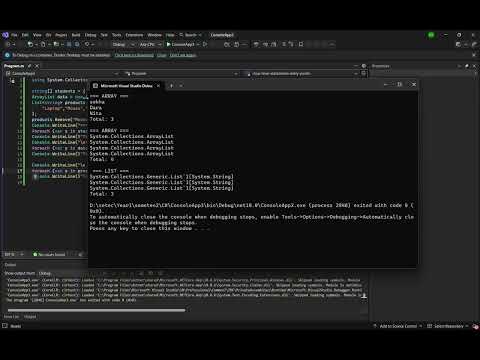Viewport: 480px width, 360px height.
Task: Dismiss the notification bar with X
Action: [x=474, y=55]
